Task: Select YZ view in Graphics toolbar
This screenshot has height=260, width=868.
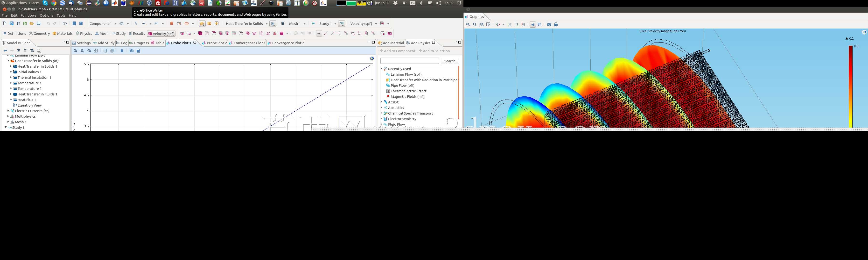Action: pos(516,25)
